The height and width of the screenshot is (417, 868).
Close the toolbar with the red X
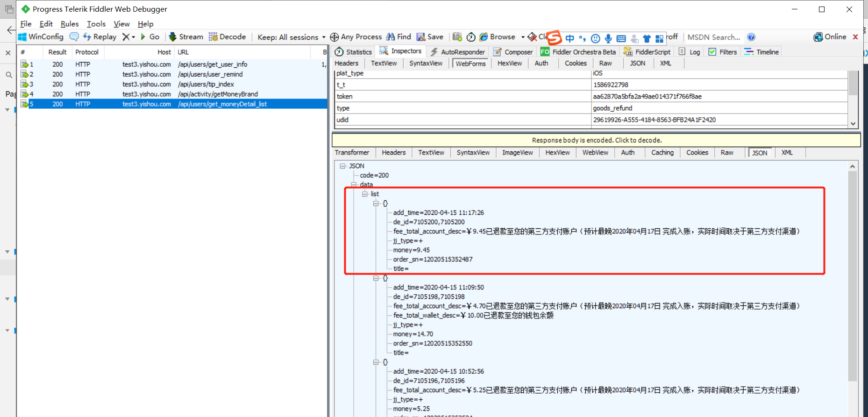tap(855, 37)
